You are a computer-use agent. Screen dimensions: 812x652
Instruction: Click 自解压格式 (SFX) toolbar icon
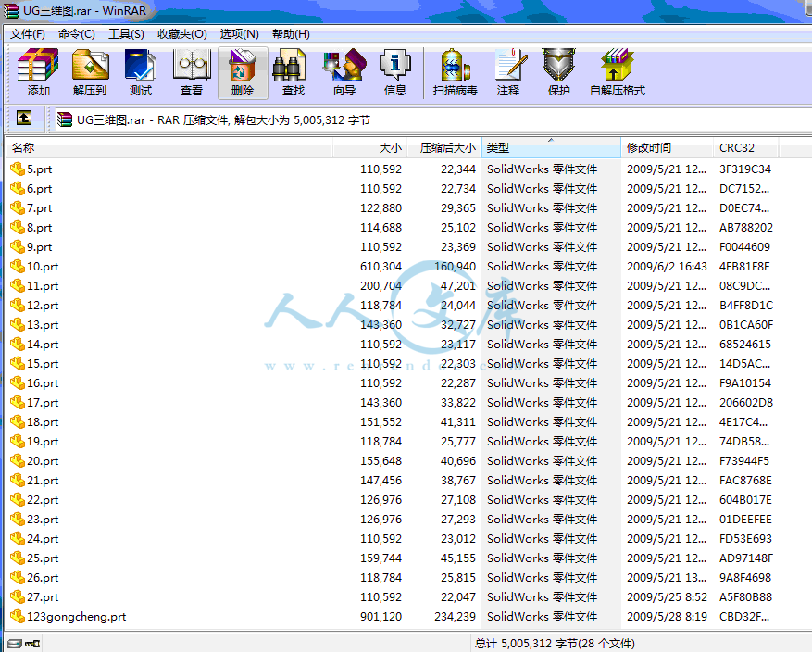point(618,72)
